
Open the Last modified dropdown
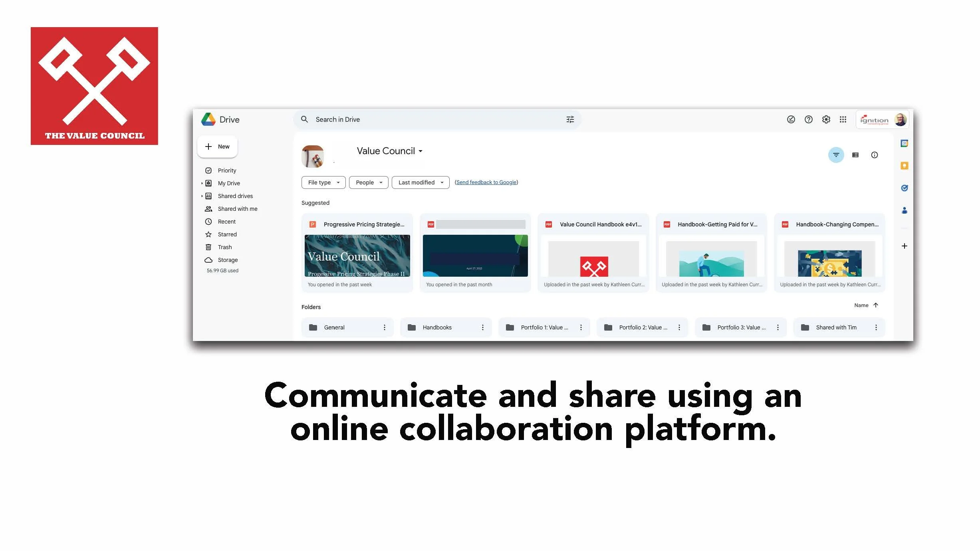point(420,182)
